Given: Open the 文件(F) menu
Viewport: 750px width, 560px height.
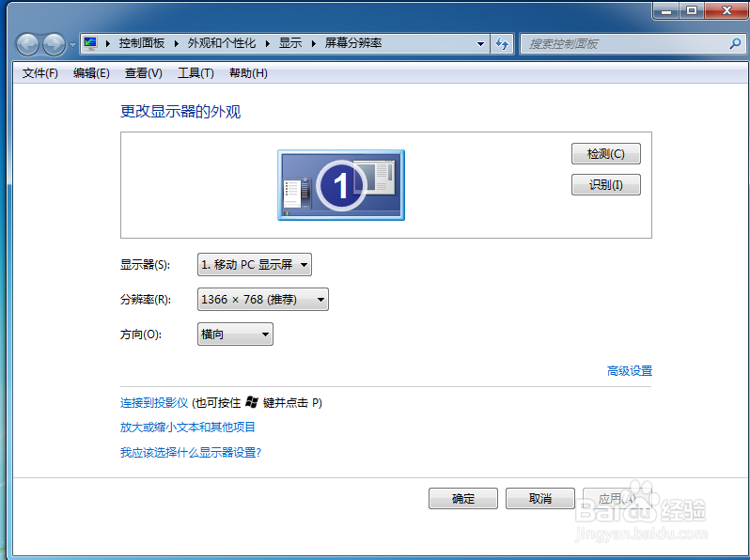Looking at the screenshot, I should (40, 73).
